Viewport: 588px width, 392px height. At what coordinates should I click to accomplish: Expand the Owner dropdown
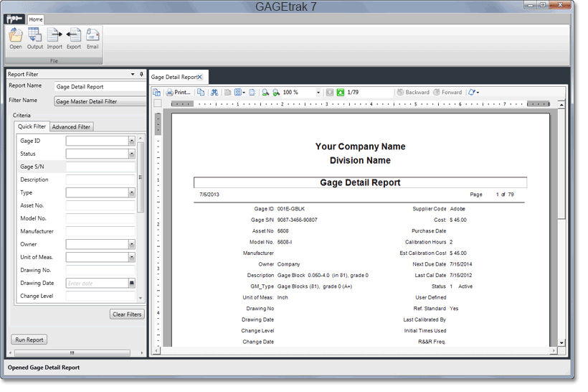[x=132, y=244]
